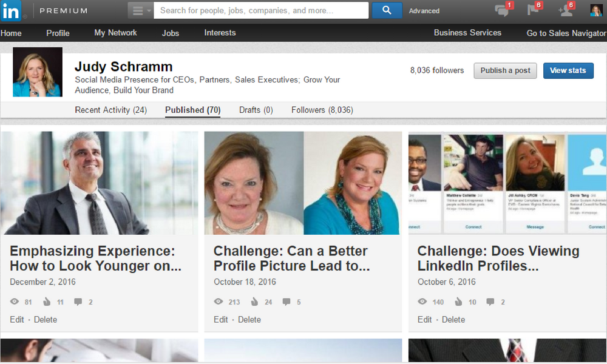The height and width of the screenshot is (364, 607).
Task: Open the messages icon with 1 notification
Action: coord(503,10)
